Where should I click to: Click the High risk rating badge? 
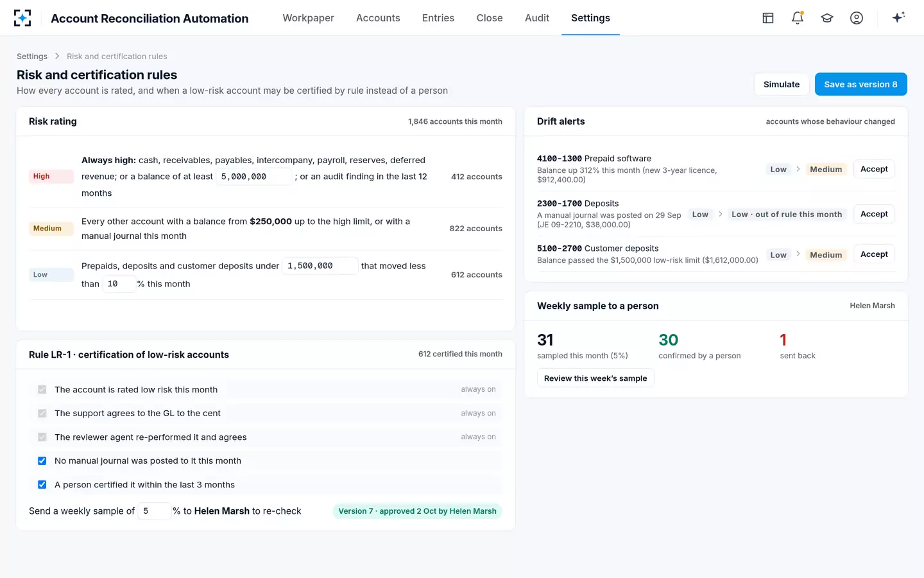[x=51, y=177]
